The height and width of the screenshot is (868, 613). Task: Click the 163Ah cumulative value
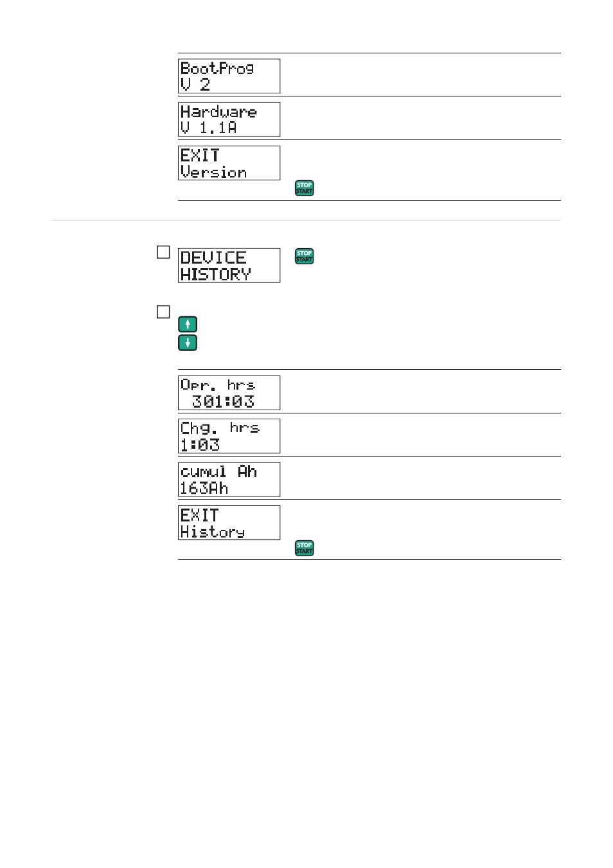pyautogui.click(x=204, y=489)
